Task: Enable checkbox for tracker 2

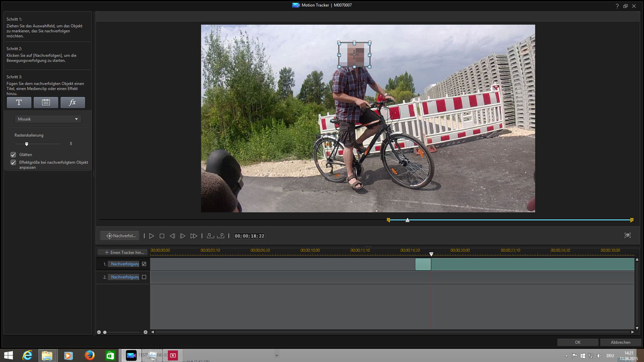Action: point(144,277)
